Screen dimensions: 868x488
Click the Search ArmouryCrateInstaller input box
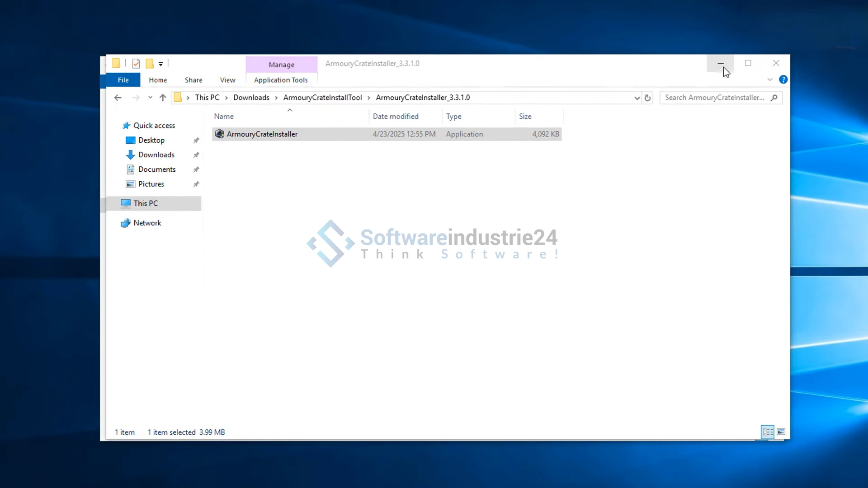(x=714, y=98)
